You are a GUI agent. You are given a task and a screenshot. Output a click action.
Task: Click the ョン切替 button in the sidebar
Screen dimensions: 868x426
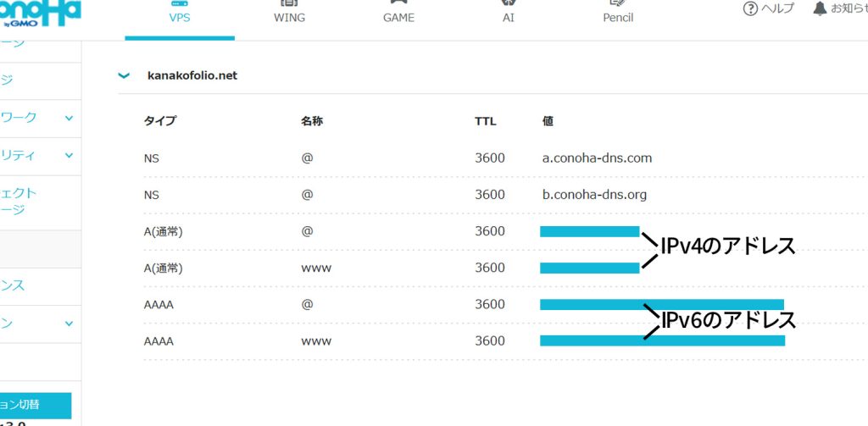pyautogui.click(x=36, y=405)
